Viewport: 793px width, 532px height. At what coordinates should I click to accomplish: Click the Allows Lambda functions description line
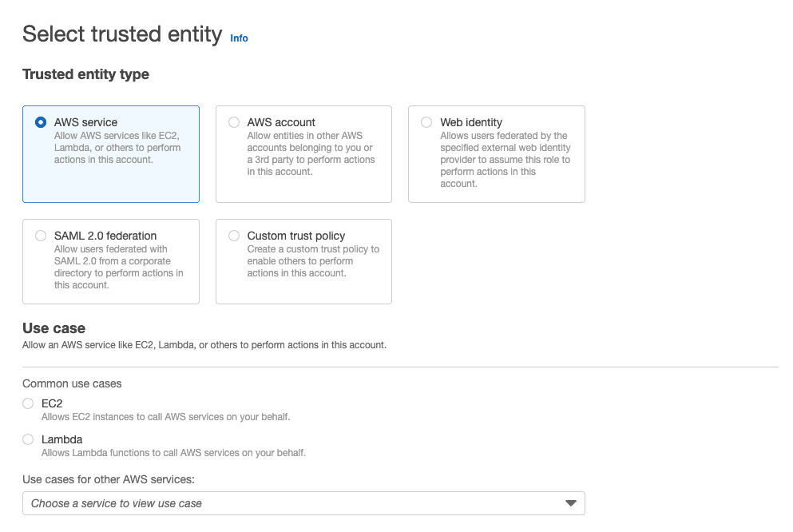click(173, 453)
